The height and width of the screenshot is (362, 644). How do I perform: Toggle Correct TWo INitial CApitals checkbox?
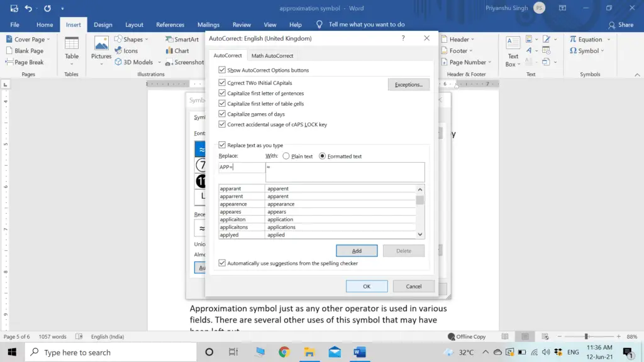point(222,82)
